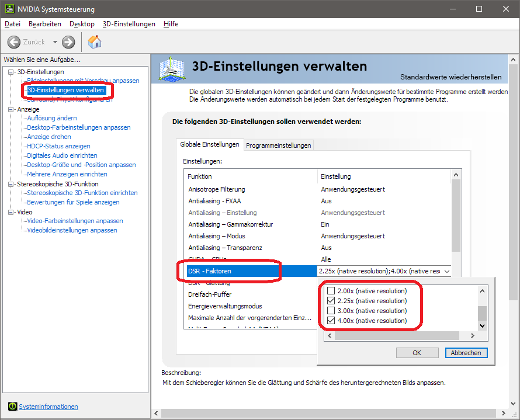This screenshot has height=420, width=520.
Task: Go to the home page icon
Action: [x=95, y=42]
